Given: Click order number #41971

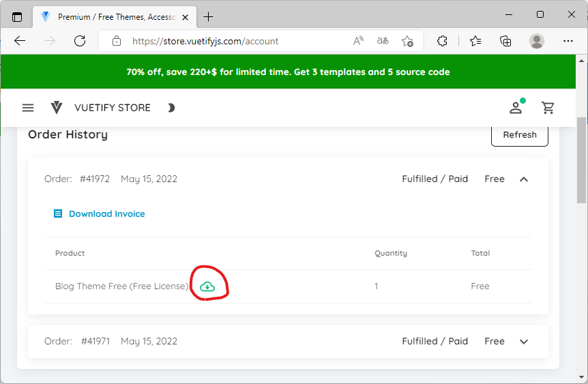Looking at the screenshot, I should point(95,341).
